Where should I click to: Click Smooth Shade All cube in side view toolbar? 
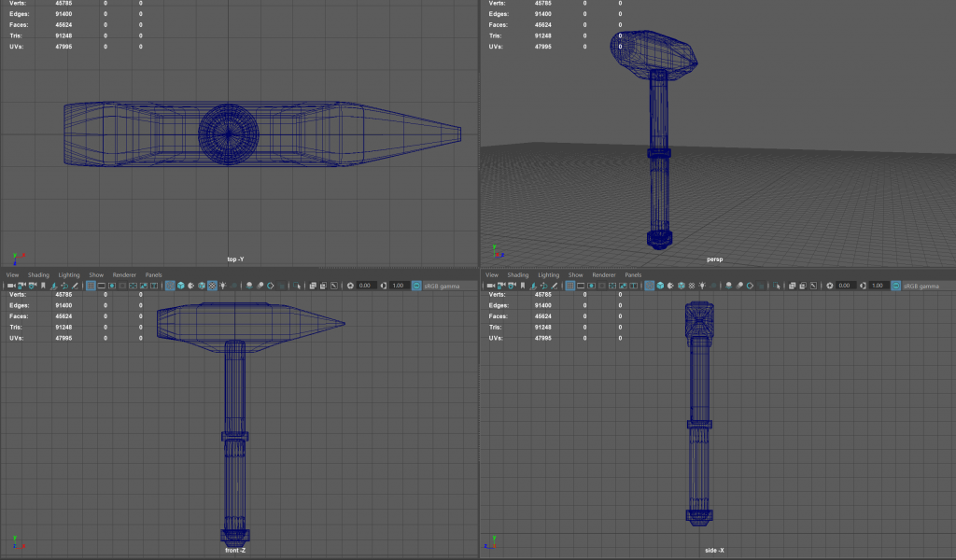(x=660, y=286)
